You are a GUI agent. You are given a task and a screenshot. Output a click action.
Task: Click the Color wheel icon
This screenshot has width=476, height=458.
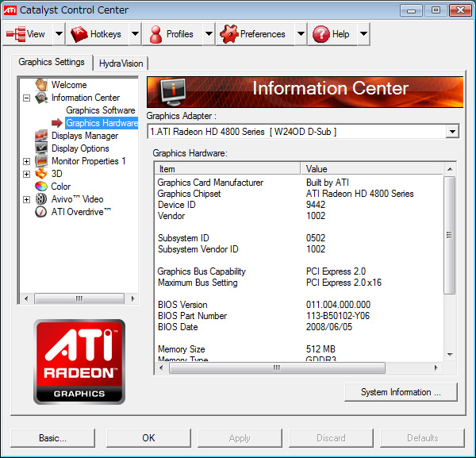click(41, 187)
